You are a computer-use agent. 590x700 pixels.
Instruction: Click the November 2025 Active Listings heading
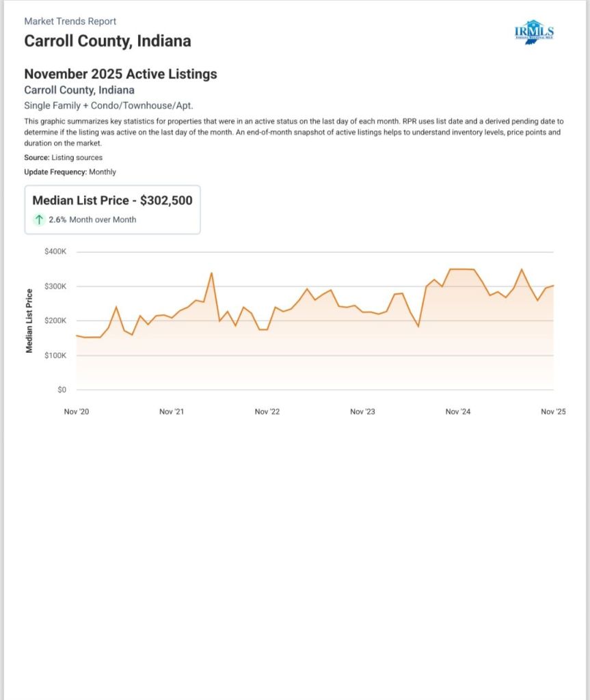click(120, 74)
